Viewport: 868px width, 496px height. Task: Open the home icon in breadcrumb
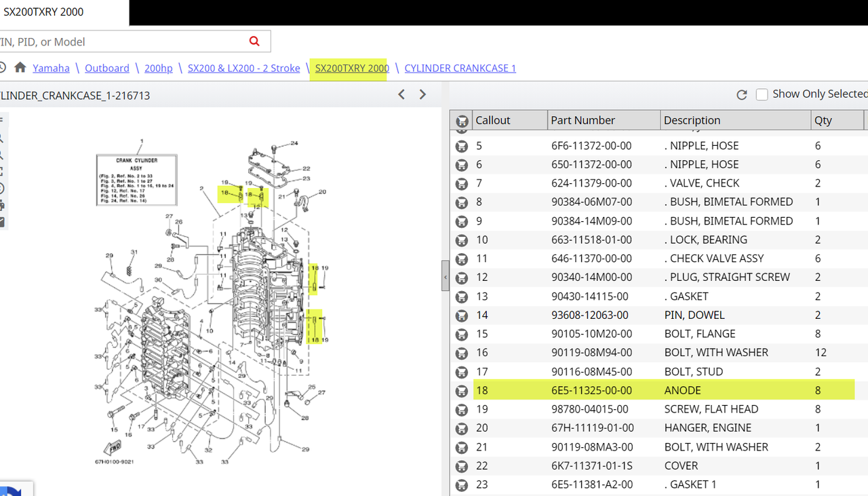[20, 68]
